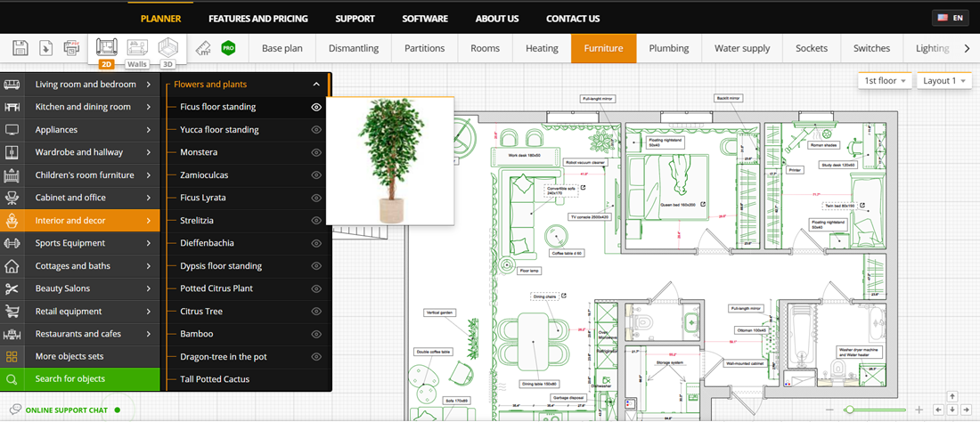Click the dining table icon for Kitchen category

tap(12, 107)
